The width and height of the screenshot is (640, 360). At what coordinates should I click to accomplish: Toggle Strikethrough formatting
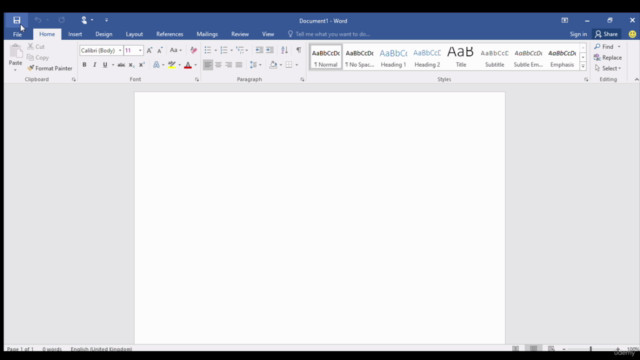coord(121,65)
